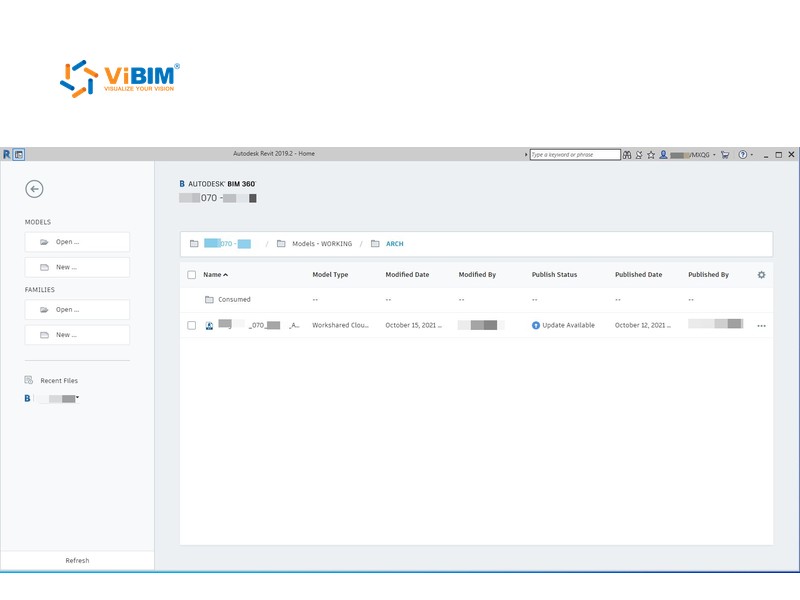Click the binoculars search icon
Image resolution: width=800 pixels, height=600 pixels.
627,155
